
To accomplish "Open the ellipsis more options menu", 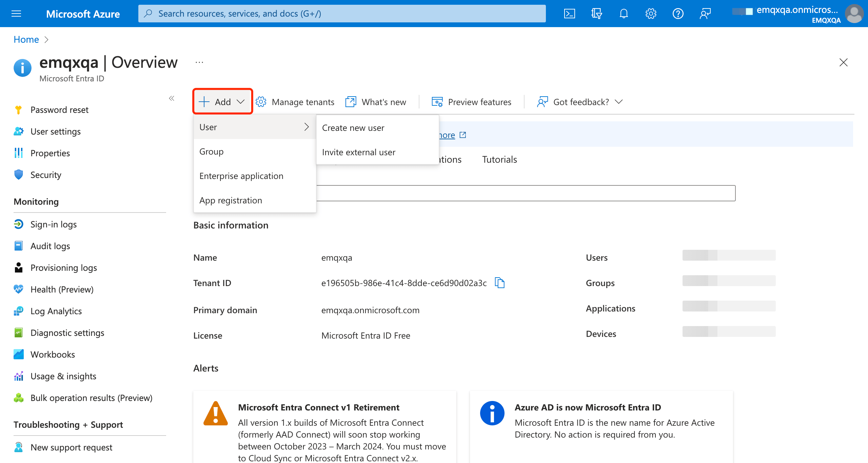I will [x=199, y=62].
